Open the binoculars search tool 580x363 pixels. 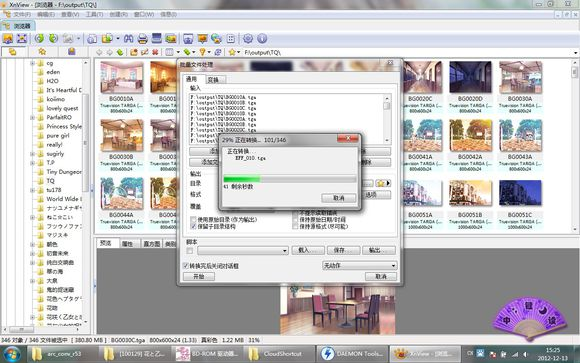(x=128, y=38)
